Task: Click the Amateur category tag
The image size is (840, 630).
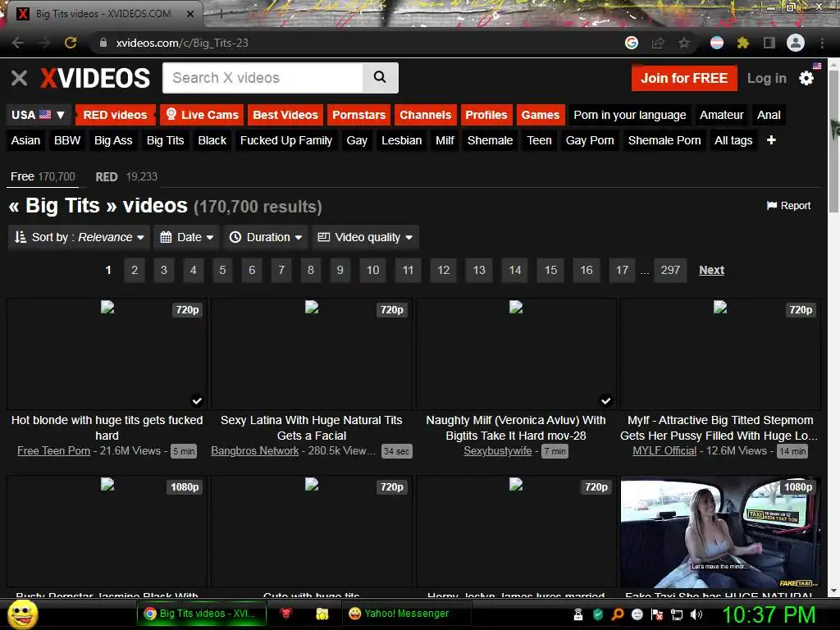Action: pyautogui.click(x=721, y=115)
